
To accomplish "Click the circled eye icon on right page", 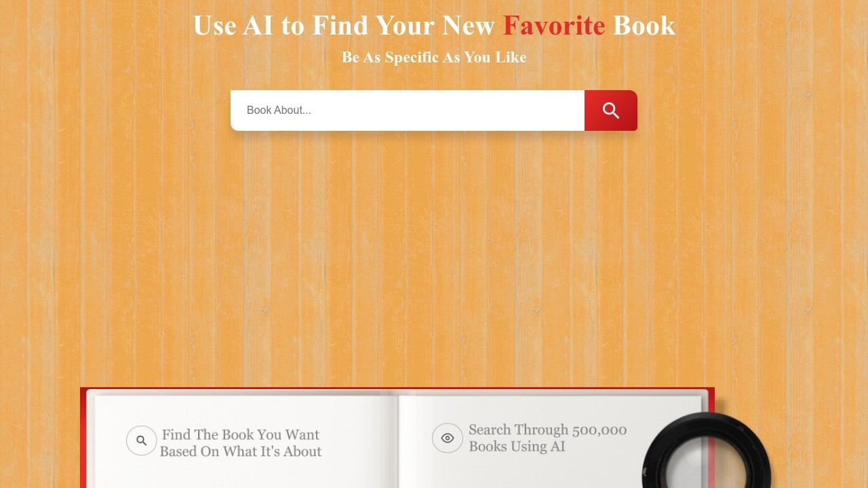I will pyautogui.click(x=448, y=438).
